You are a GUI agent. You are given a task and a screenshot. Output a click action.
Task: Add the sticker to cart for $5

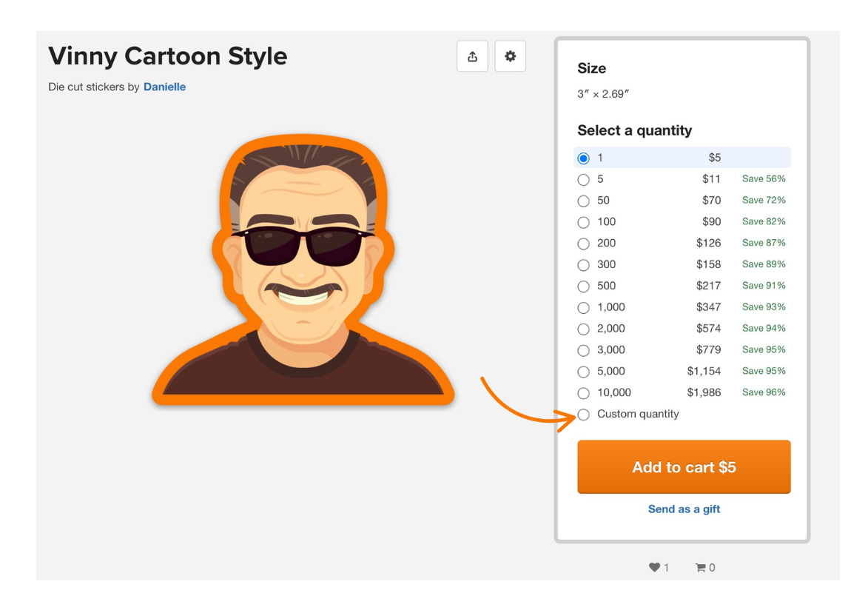click(683, 466)
